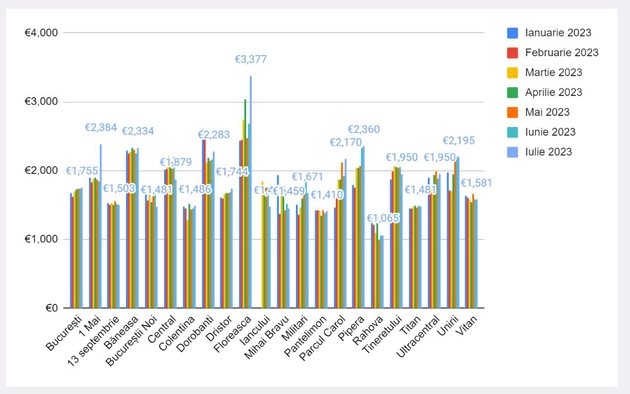Click the Parcul Carol x-axis label
The image size is (630, 394).
[322, 338]
